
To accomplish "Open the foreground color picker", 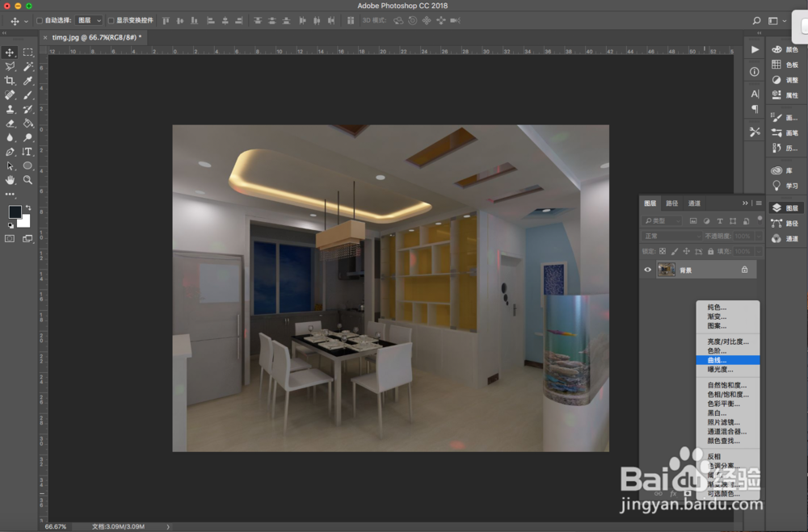I will pos(15,212).
